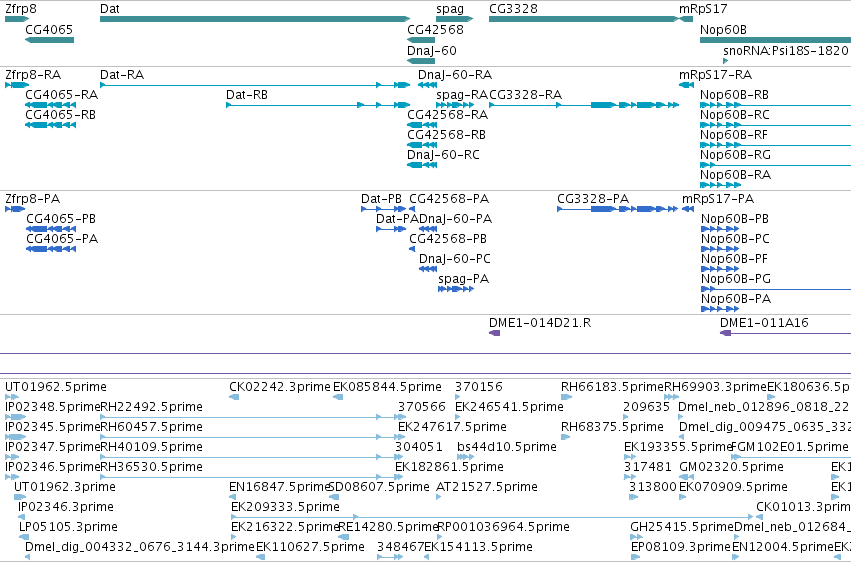Screen dimensions: 851x562
Task: Click the LP05105.3prime EST label
Action: (68, 527)
